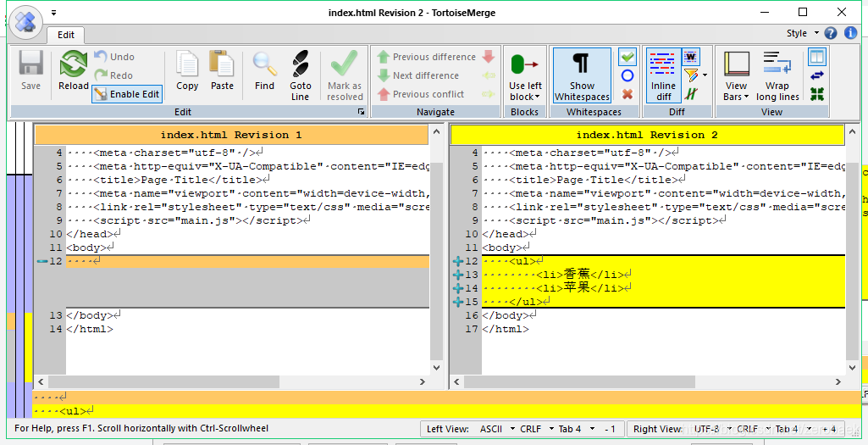Click left pane scroll down arrow

pyautogui.click(x=436, y=367)
